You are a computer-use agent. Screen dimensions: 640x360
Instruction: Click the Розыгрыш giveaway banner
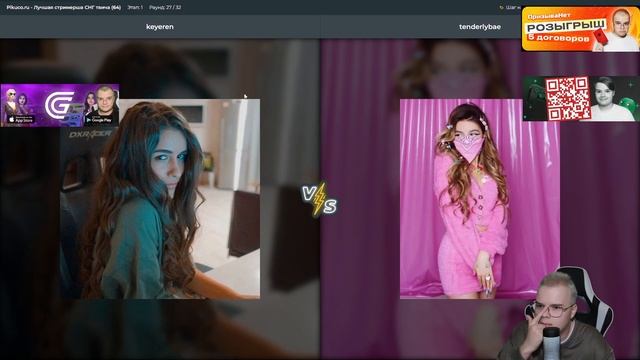pyautogui.click(x=580, y=29)
